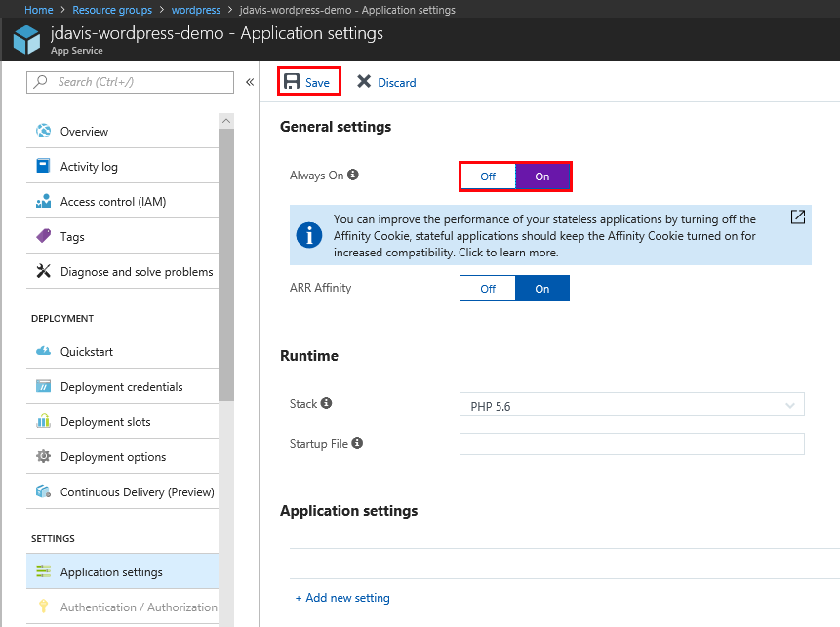Open Quickstart under Deployment
This screenshot has height=627, width=840.
122,351
